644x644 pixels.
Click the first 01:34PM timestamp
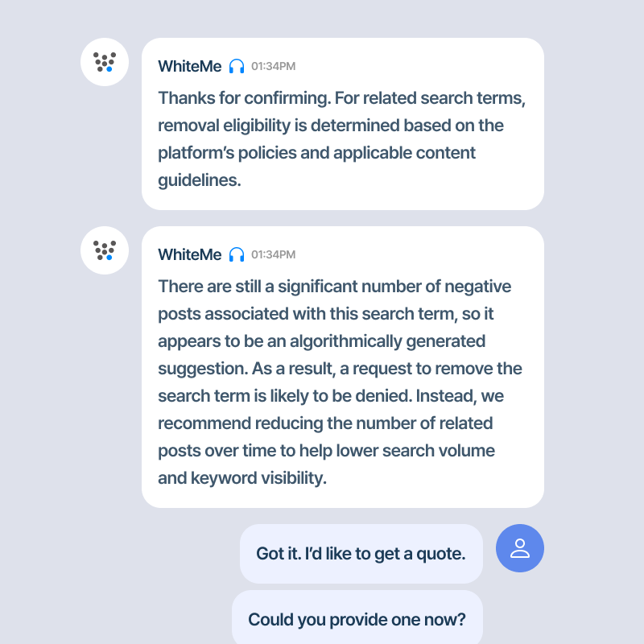click(273, 66)
